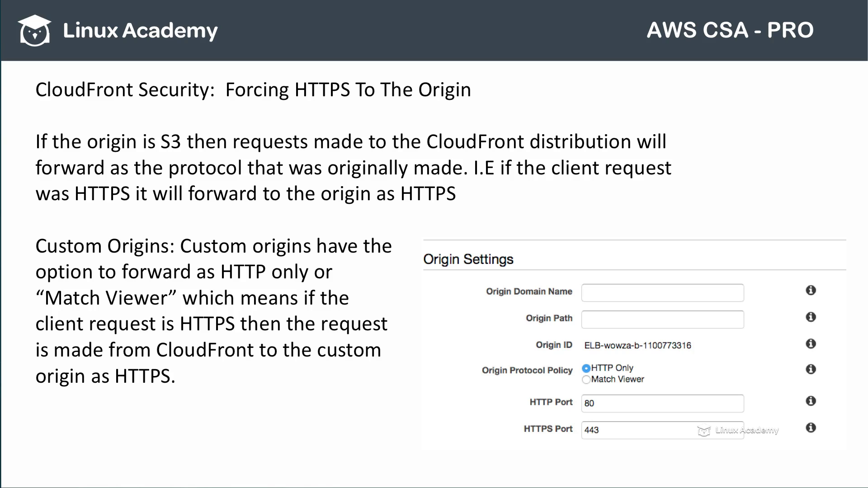Click the AWS CSA - PRO header text
The image size is (868, 488).
click(x=730, y=30)
